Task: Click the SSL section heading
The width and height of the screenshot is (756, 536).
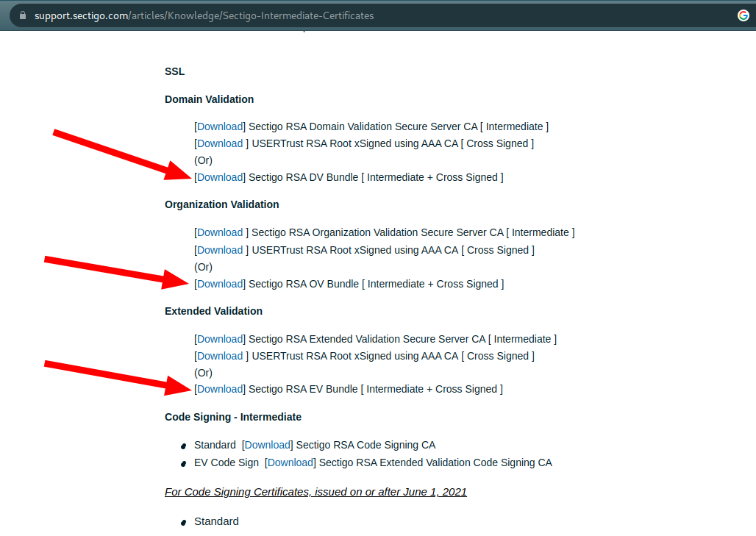Action: pyautogui.click(x=174, y=71)
